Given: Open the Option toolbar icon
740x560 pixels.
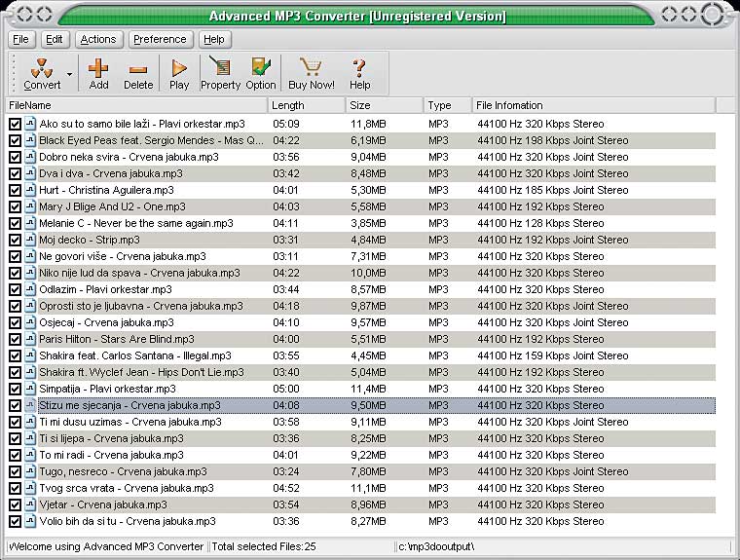Looking at the screenshot, I should [261, 67].
